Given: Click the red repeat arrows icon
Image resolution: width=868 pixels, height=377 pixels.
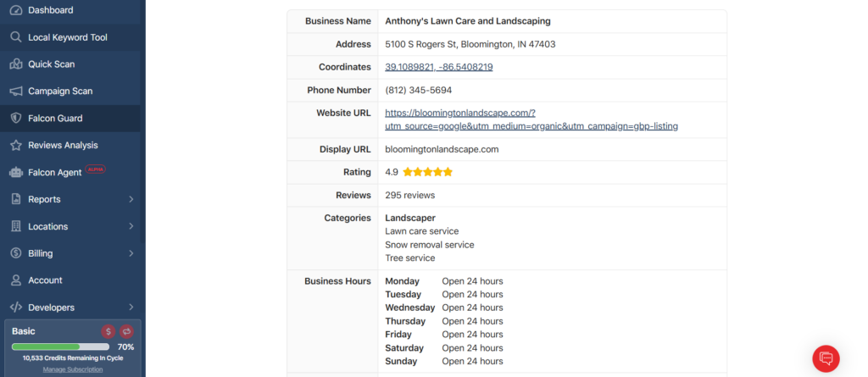Looking at the screenshot, I should tap(127, 331).
